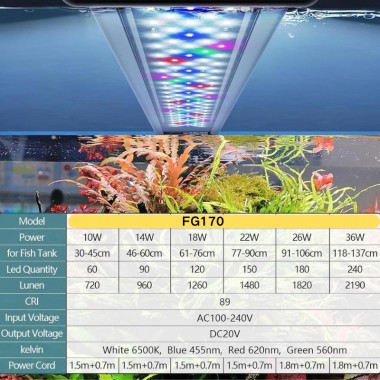
Task: Select the power cord length under the 26W column
Action: click(x=302, y=365)
